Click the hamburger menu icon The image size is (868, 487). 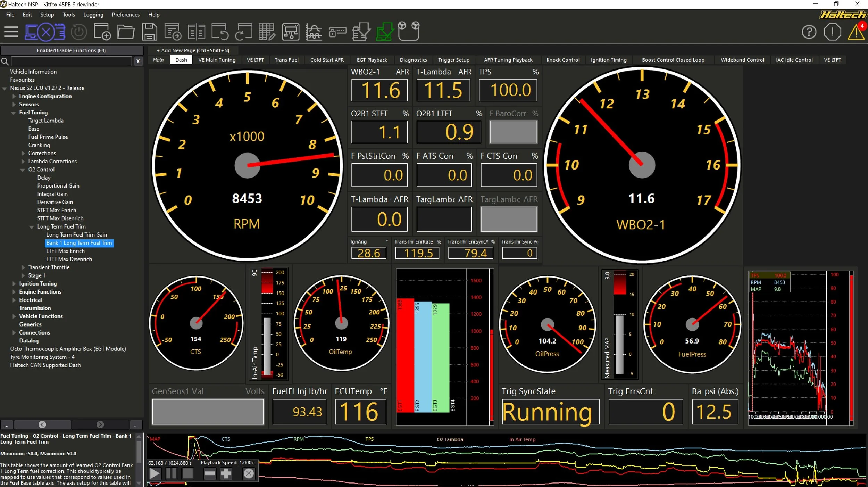11,32
